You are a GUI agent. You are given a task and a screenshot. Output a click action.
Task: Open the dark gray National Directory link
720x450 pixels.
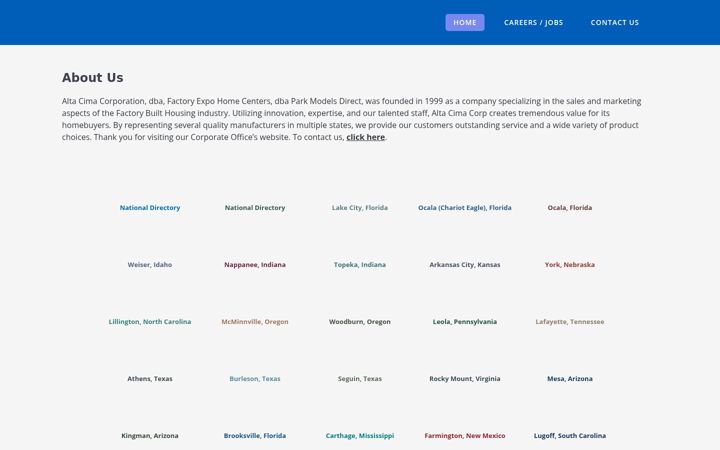255,208
